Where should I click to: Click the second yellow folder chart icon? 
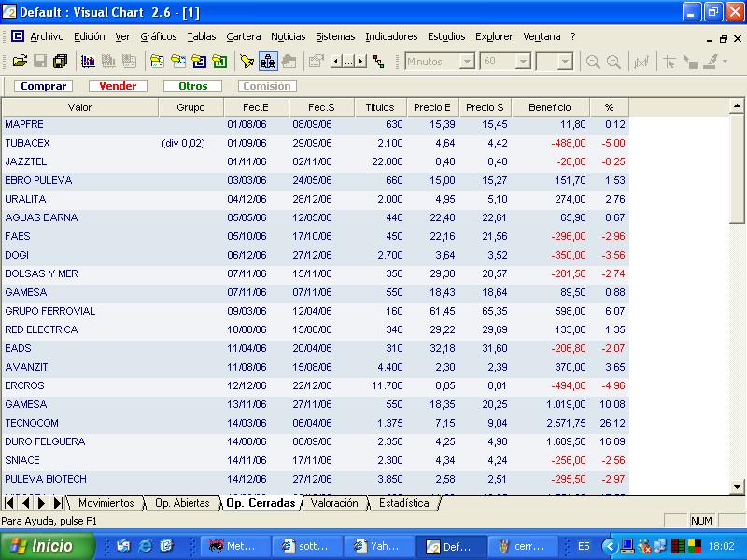[x=178, y=62]
